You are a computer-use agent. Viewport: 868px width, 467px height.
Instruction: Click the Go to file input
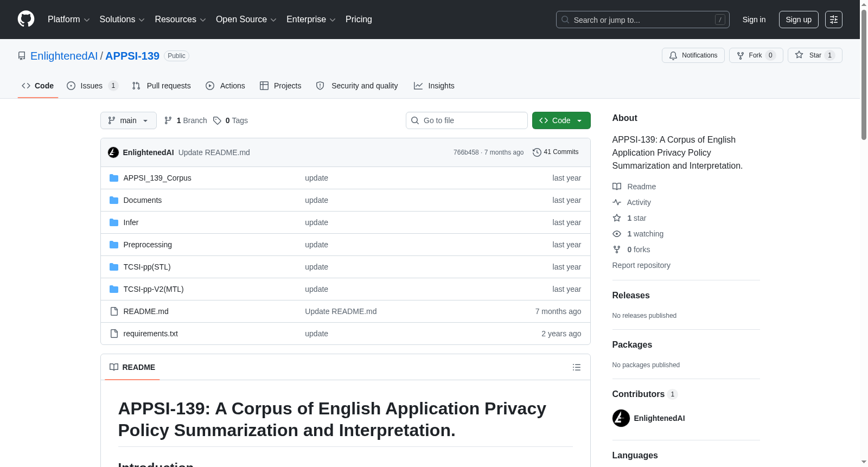tap(467, 120)
